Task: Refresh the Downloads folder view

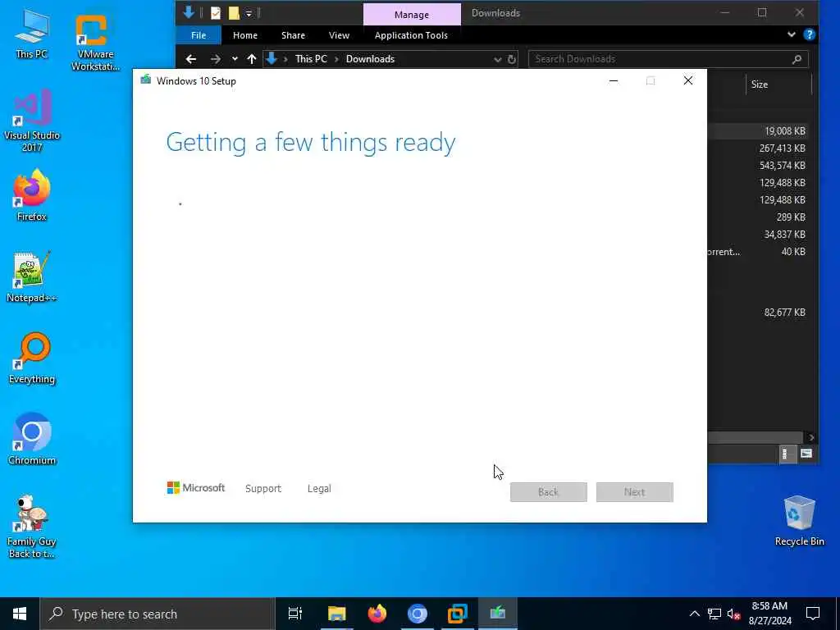Action: coord(512,59)
